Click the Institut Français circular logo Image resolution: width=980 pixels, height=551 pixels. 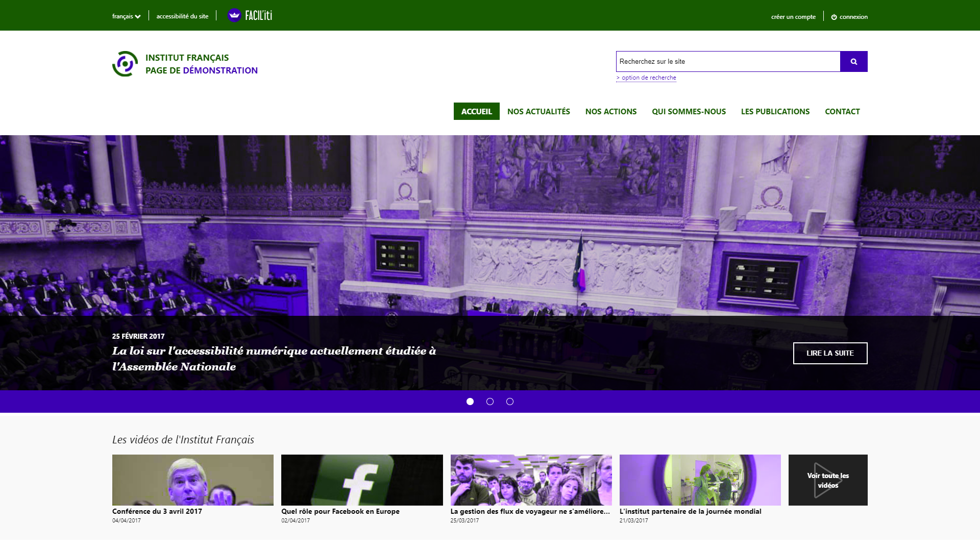[x=125, y=64]
